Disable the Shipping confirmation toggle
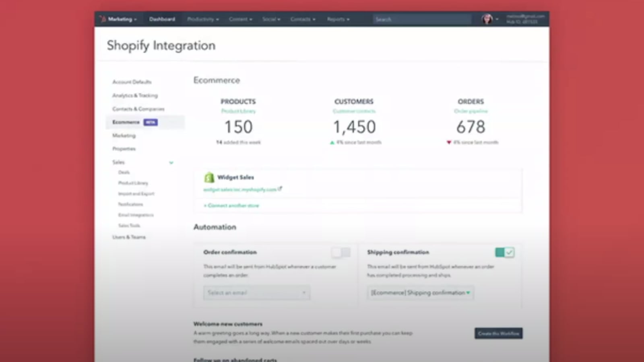 click(x=505, y=253)
